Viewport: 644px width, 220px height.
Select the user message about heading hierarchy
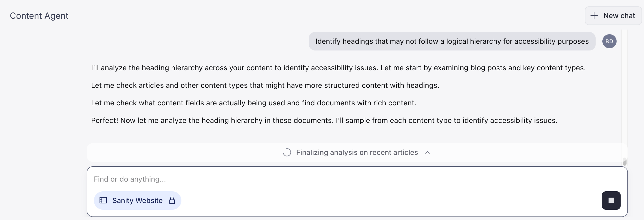point(452,41)
